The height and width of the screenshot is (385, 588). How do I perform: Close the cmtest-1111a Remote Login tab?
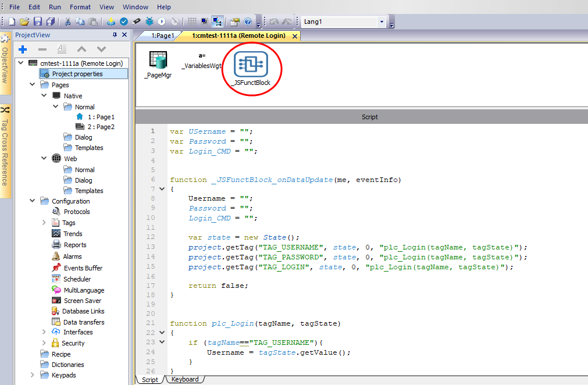(x=295, y=36)
